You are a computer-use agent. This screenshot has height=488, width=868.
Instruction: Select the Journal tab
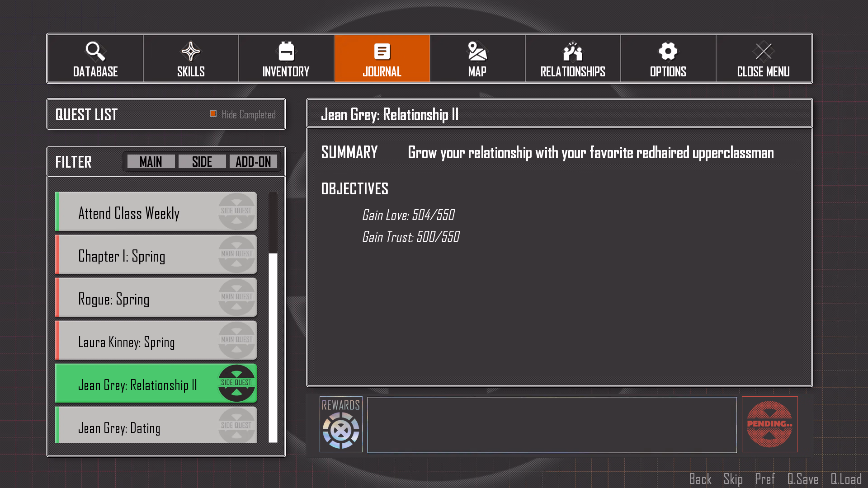[382, 59]
